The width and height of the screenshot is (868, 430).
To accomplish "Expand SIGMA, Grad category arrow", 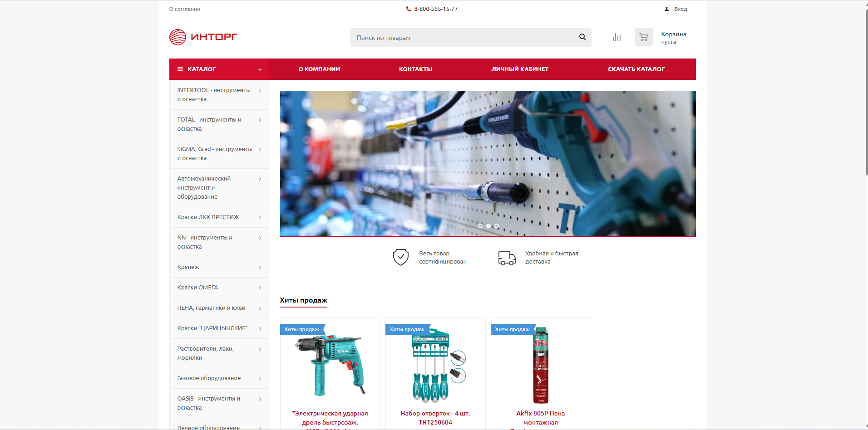I will tap(260, 150).
